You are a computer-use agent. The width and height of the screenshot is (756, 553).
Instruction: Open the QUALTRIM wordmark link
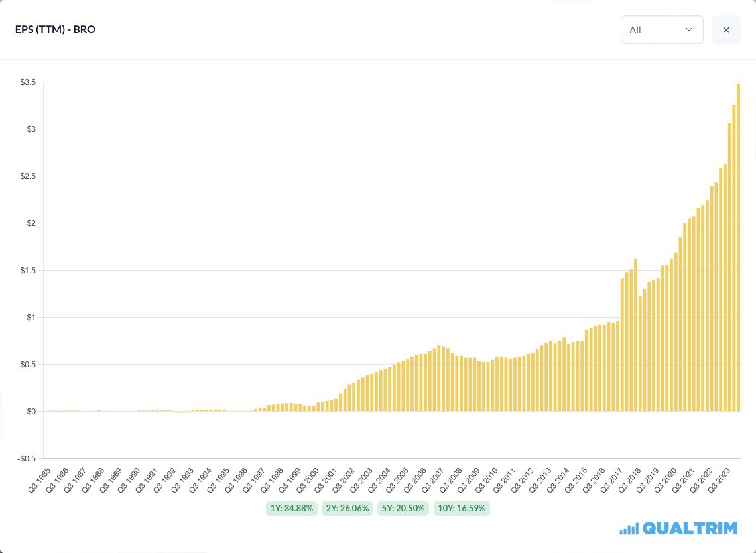(690, 528)
